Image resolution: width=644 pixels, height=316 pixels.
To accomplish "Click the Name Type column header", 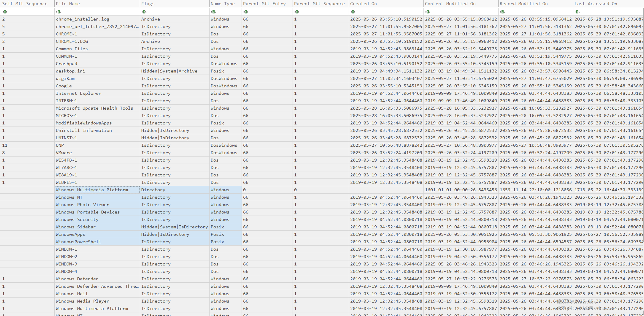I will click(222, 4).
